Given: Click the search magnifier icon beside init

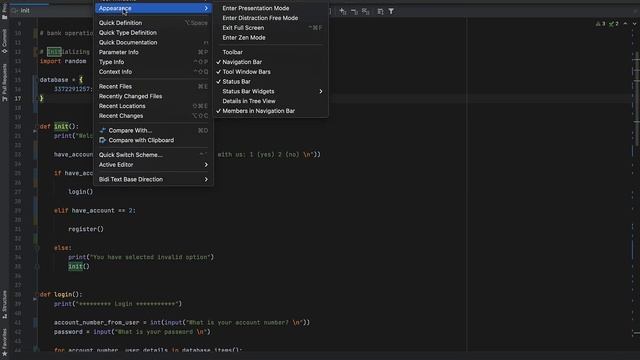Looking at the screenshot, I should 16,11.
